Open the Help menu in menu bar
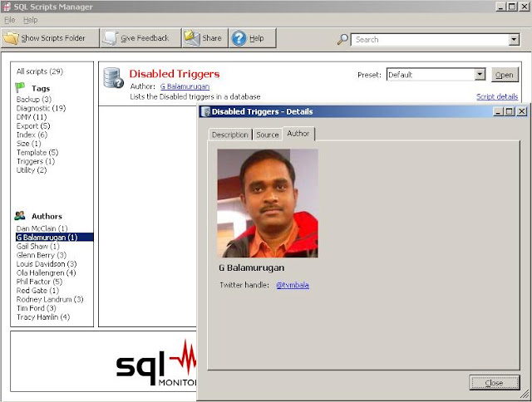Image resolution: width=532 pixels, height=402 pixels. point(30,20)
